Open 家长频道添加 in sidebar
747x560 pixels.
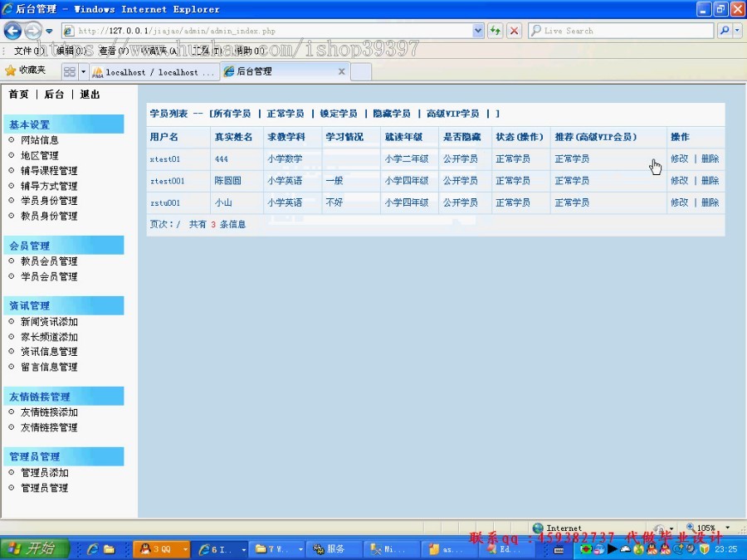coord(49,337)
